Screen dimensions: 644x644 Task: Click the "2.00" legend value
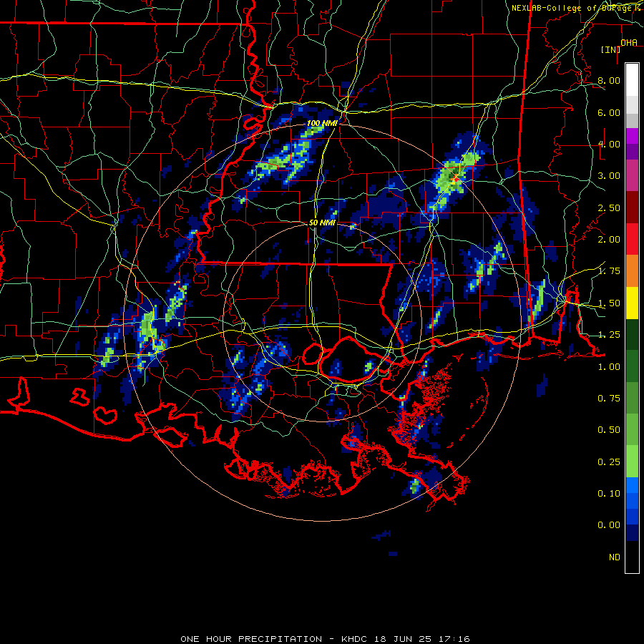[609, 240]
